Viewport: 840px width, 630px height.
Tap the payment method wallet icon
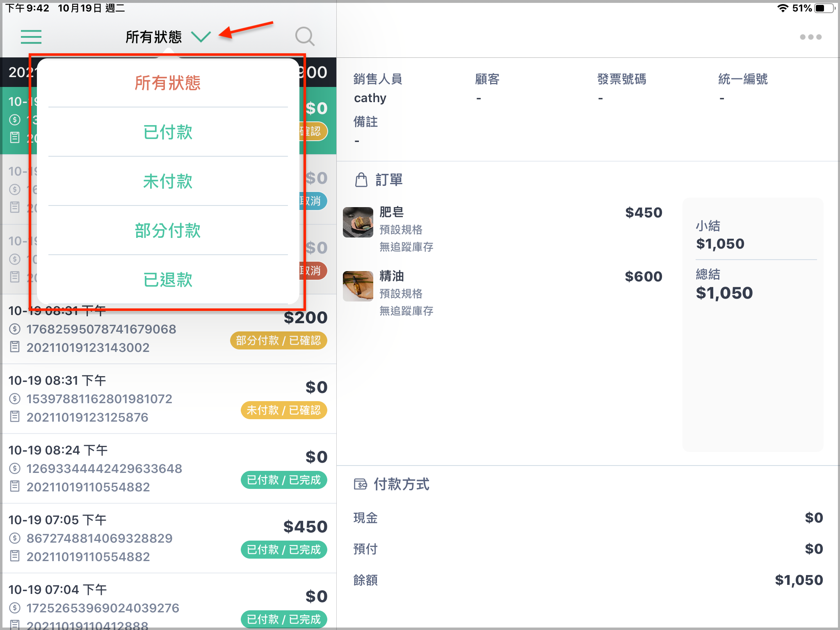click(x=361, y=484)
